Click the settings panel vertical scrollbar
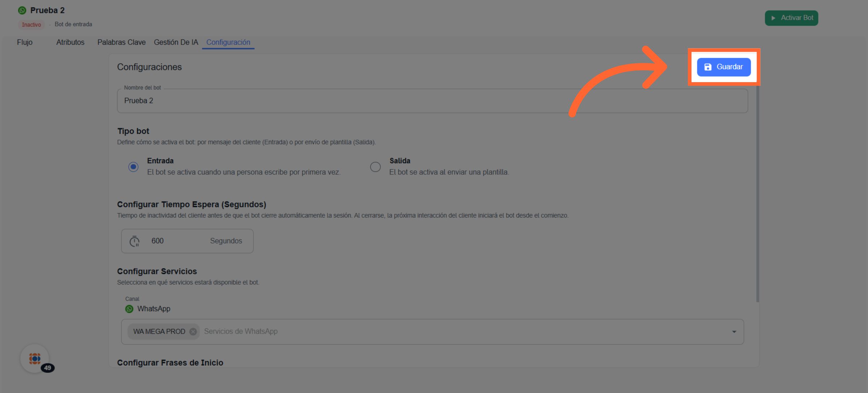The height and width of the screenshot is (393, 868). pyautogui.click(x=757, y=192)
